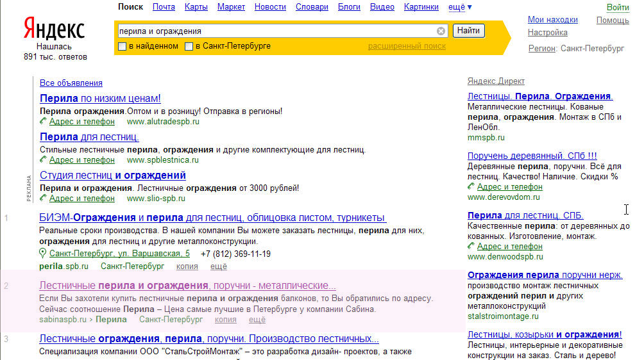Viewport: 644px width, 360px height.
Task: Click the sabinaspb.ru › Перила breadcrumb
Action: coord(83,320)
